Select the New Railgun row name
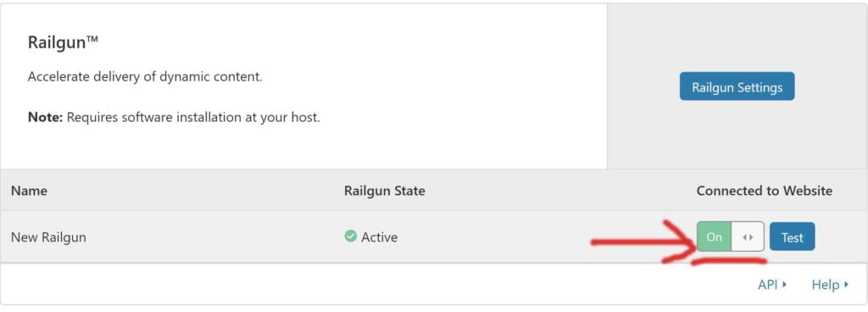 pos(48,237)
